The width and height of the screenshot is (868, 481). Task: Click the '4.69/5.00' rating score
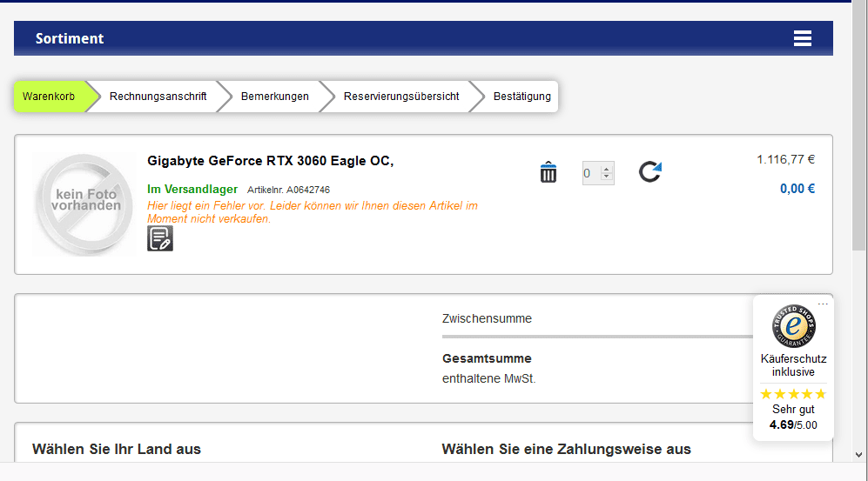click(793, 424)
